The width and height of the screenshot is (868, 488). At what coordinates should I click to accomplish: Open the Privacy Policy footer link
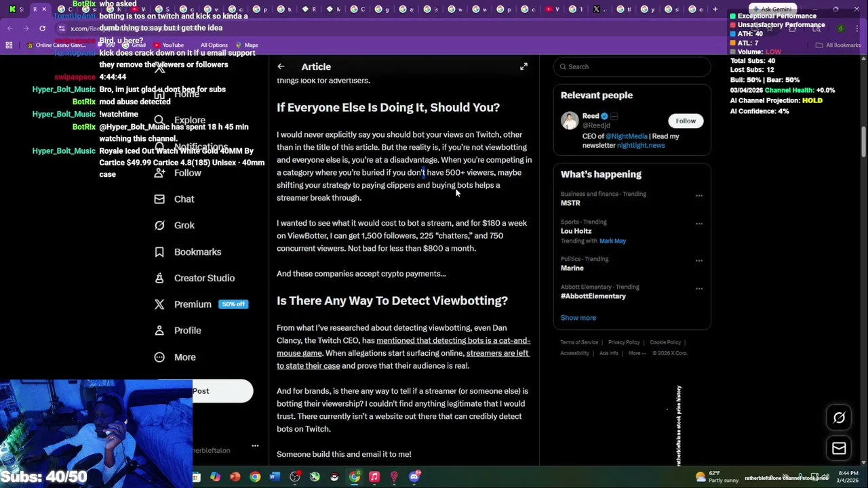coord(624,342)
